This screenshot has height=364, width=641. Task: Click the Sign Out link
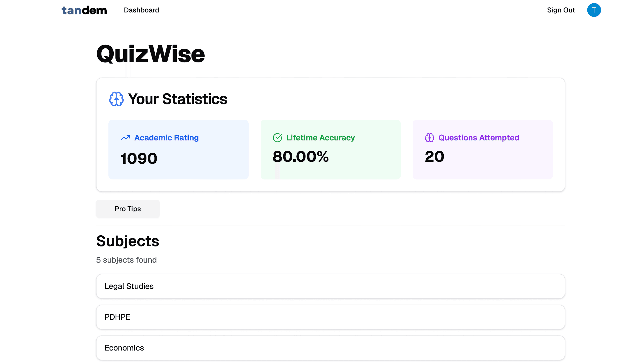[561, 10]
